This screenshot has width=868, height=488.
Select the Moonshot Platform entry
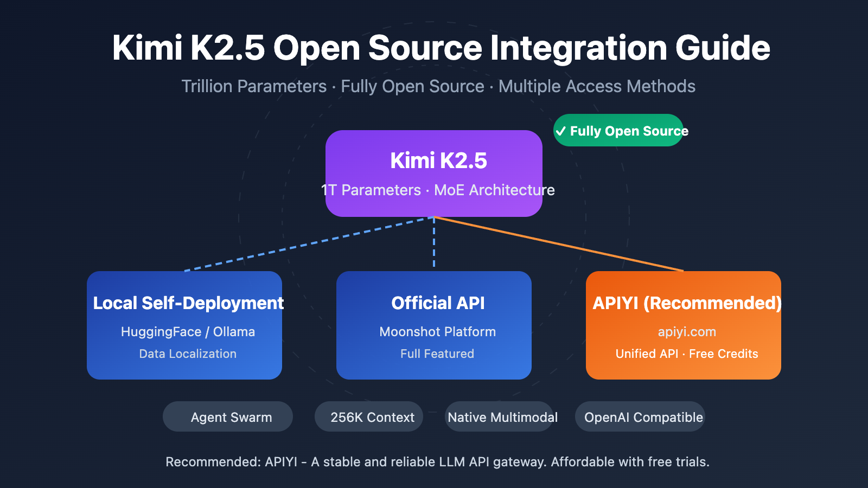437,332
